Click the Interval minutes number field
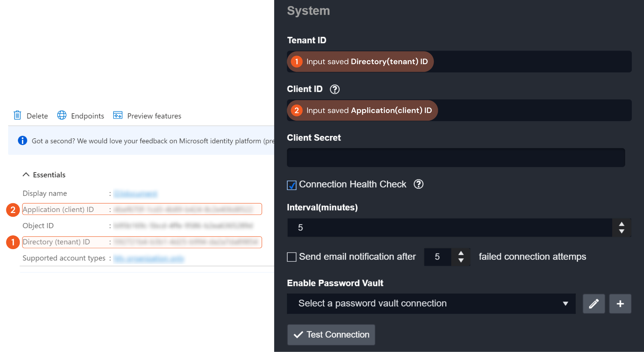Image resolution: width=644 pixels, height=352 pixels. [450, 228]
